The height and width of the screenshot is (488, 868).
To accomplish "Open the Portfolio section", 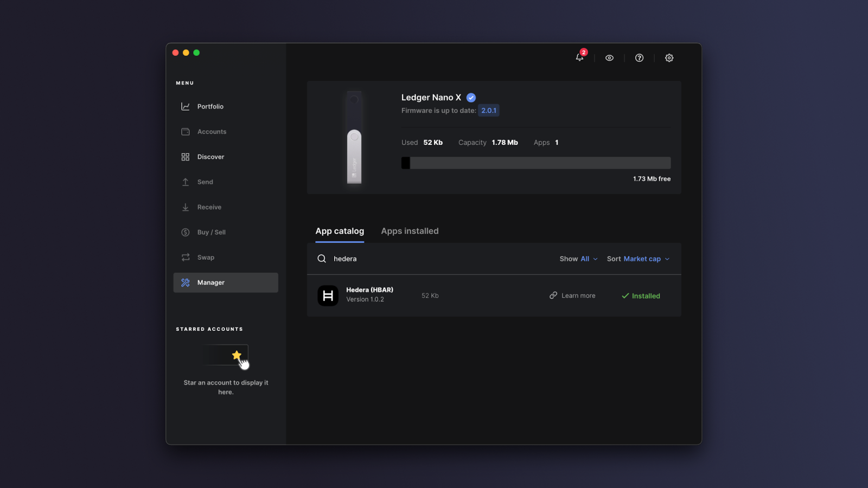I will (210, 106).
